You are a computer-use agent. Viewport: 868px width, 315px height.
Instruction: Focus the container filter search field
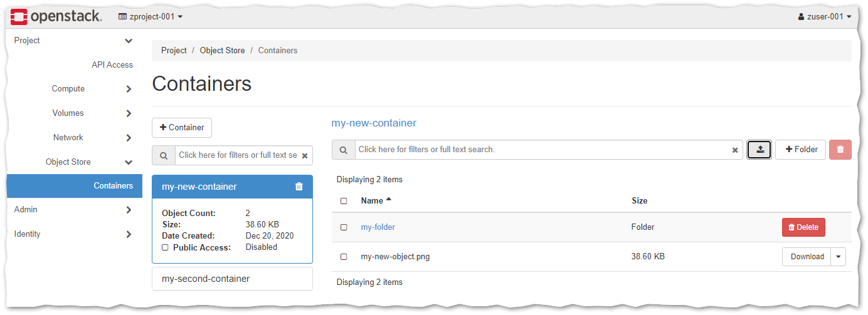pyautogui.click(x=238, y=155)
